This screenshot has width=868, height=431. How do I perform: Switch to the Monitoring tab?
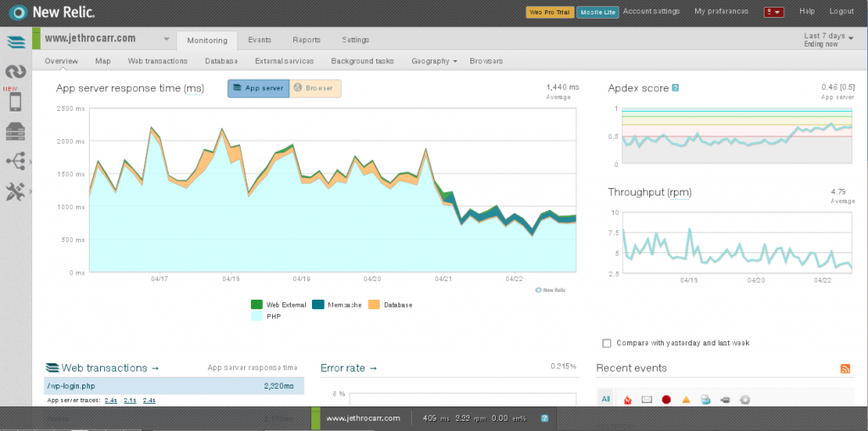(207, 41)
